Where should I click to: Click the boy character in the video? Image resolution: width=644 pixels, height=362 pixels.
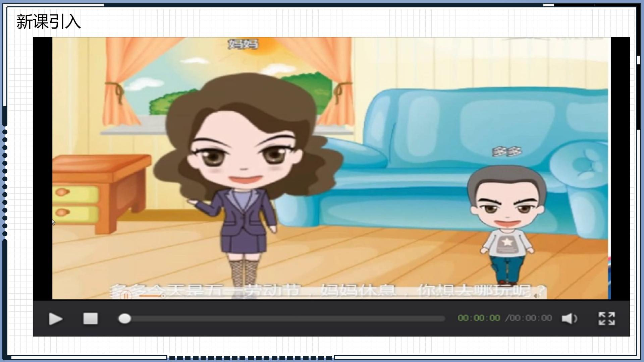point(507,226)
